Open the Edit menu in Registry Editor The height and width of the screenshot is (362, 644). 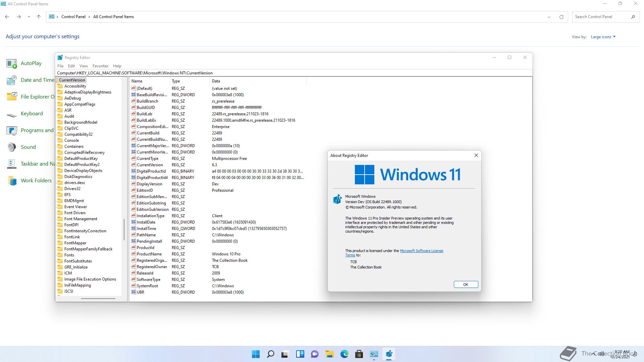click(x=71, y=66)
